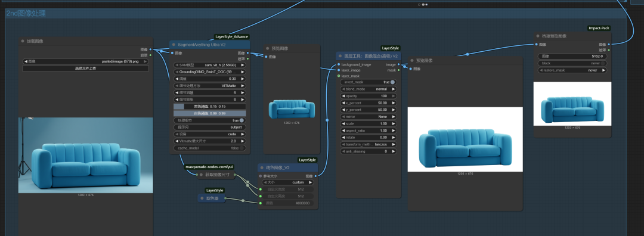Collapse the 桥接预览图像 node using its title dot
Image resolution: width=644 pixels, height=236 pixels.
point(538,36)
